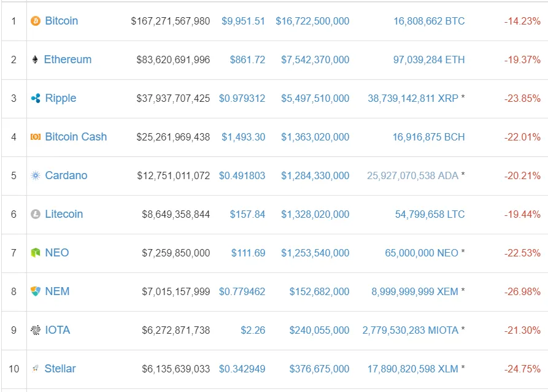The height and width of the screenshot is (392, 548).
Task: Click Cardano price $0.491803
Action: tap(242, 175)
